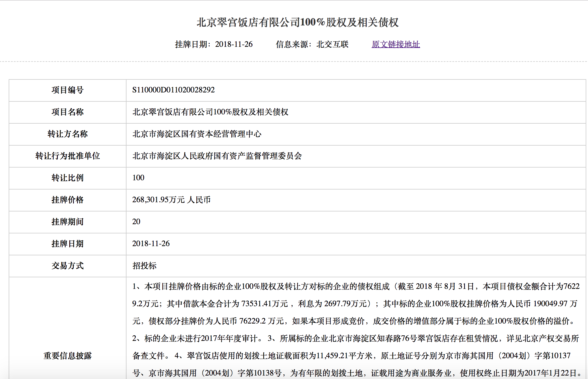Viewport: 588px width, 379px height.
Task: Click the 项目编号 label cell
Action: [68, 90]
